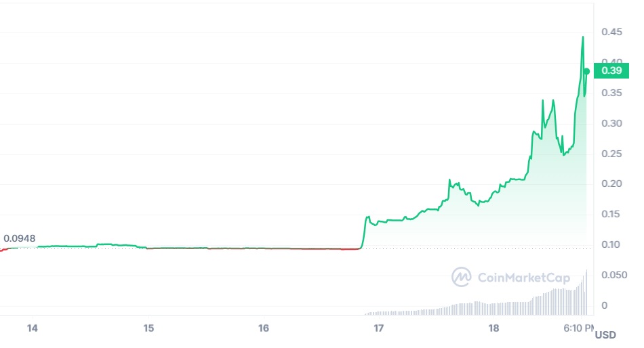This screenshot has width=644, height=348.
Task: Click the CoinMarketCap watermark text
Action: pyautogui.click(x=523, y=278)
